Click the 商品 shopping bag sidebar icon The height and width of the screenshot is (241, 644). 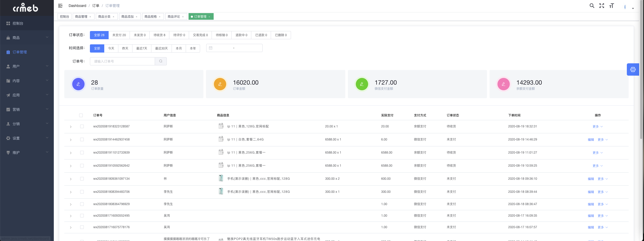pos(8,38)
